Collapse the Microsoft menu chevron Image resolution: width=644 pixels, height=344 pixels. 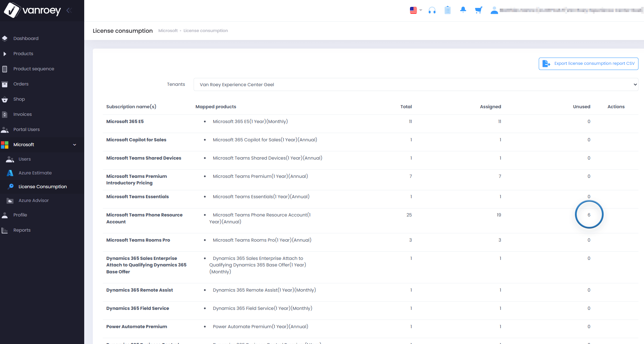pyautogui.click(x=75, y=145)
